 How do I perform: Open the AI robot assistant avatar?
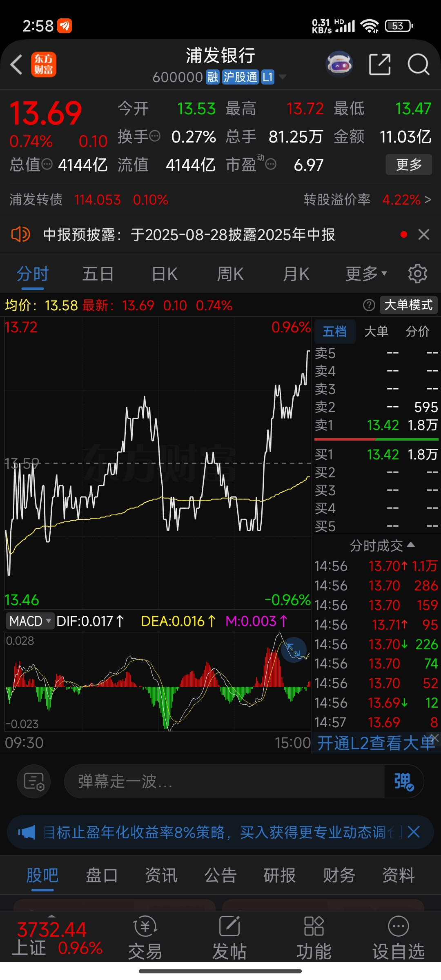(x=339, y=65)
